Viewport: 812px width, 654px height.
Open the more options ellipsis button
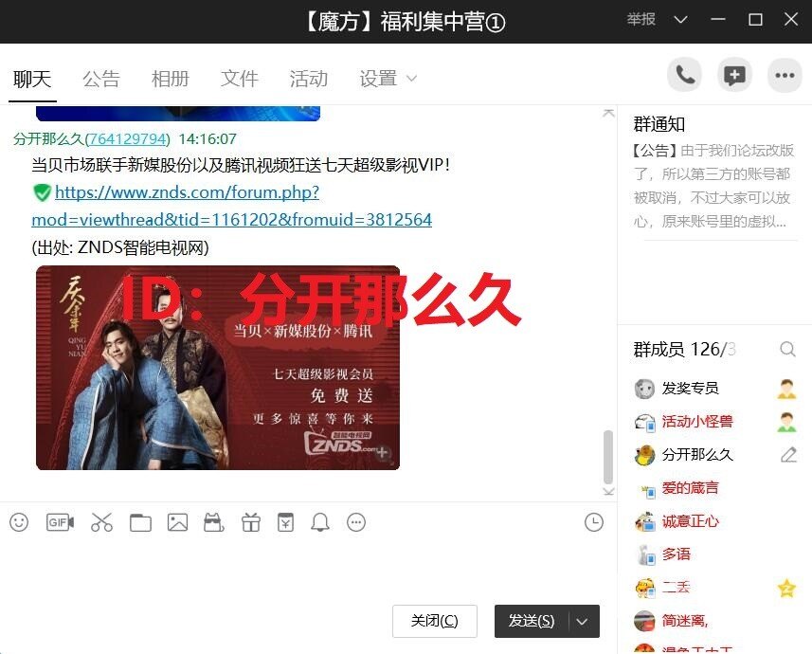[x=785, y=76]
